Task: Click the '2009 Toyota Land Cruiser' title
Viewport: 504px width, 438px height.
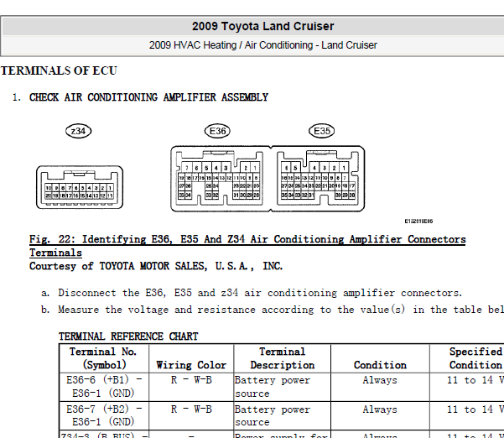Action: (263, 26)
